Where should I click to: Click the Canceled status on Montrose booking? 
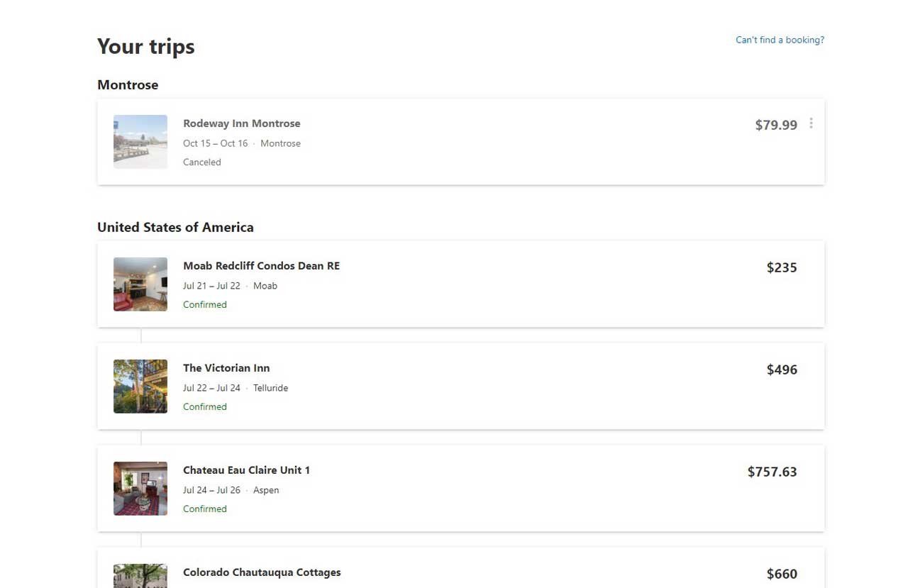[x=202, y=162]
